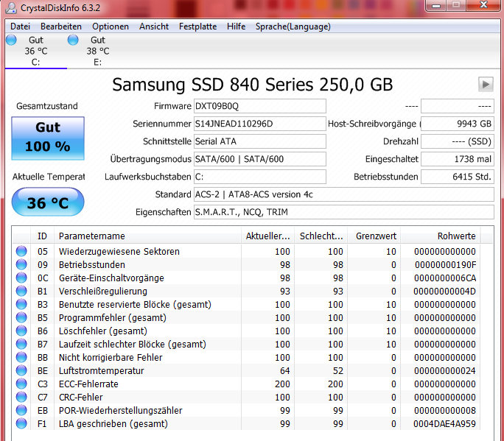Viewport: 504px width, 441px height.
Task: Click the Drehzahl value ---- (SSD)
Action: click(x=458, y=141)
